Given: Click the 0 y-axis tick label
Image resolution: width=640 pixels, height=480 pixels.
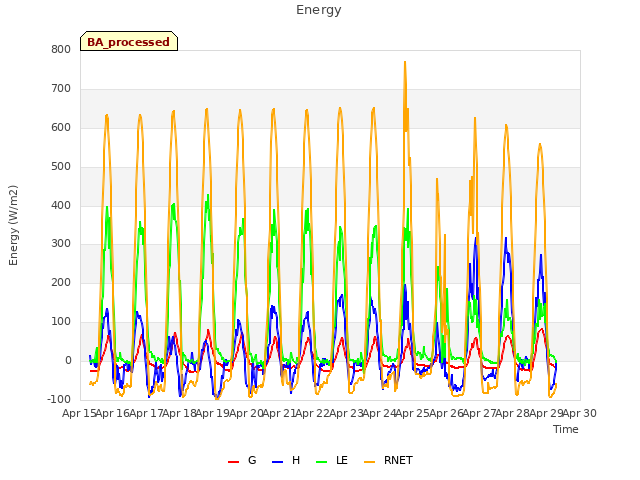Looking at the screenshot, I should [68, 360].
